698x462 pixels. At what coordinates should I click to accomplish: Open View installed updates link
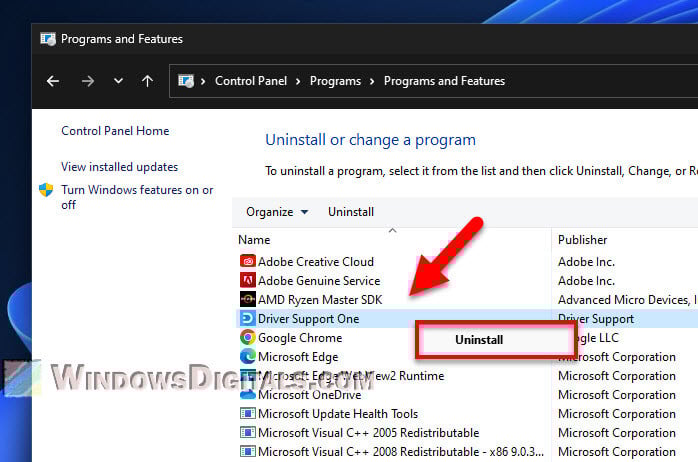pyautogui.click(x=119, y=167)
